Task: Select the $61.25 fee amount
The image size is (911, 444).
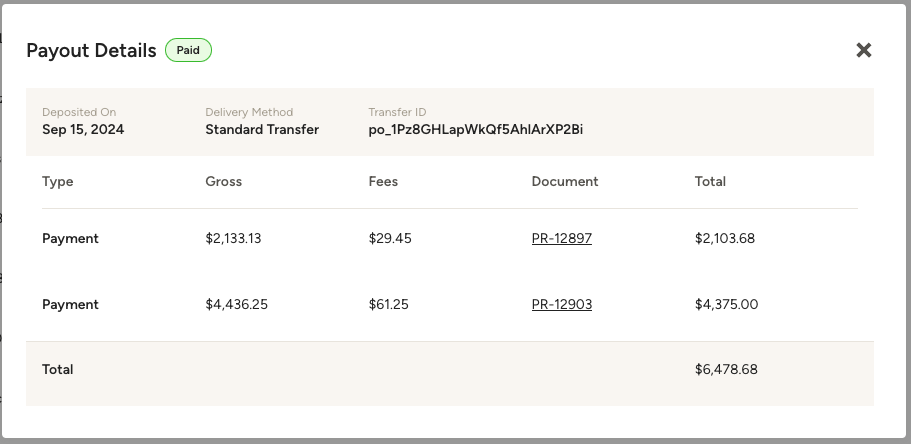Action: [388, 305]
